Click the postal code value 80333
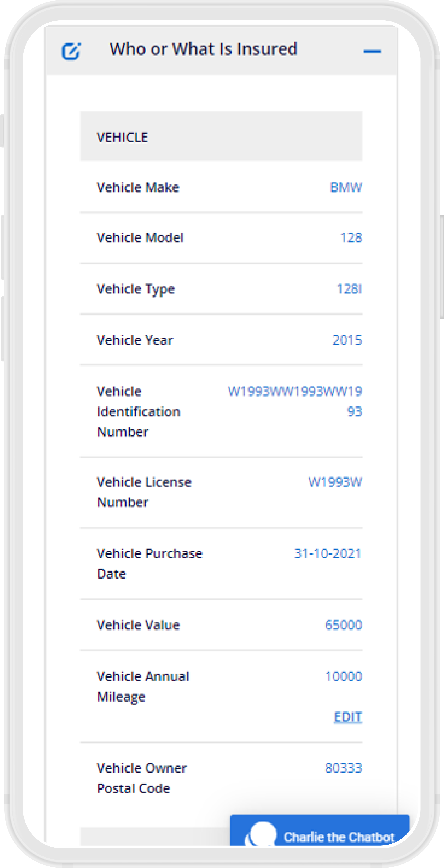The image size is (444, 868). coord(343,768)
